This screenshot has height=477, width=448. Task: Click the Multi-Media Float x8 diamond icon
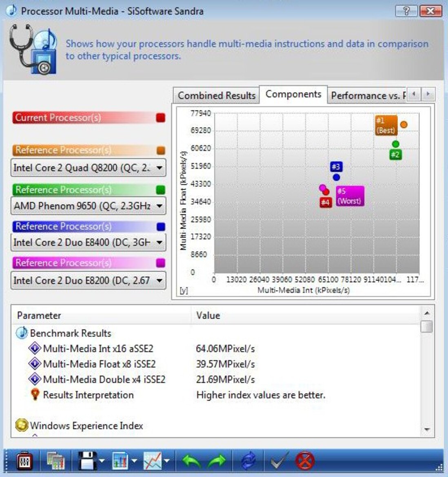click(x=35, y=364)
